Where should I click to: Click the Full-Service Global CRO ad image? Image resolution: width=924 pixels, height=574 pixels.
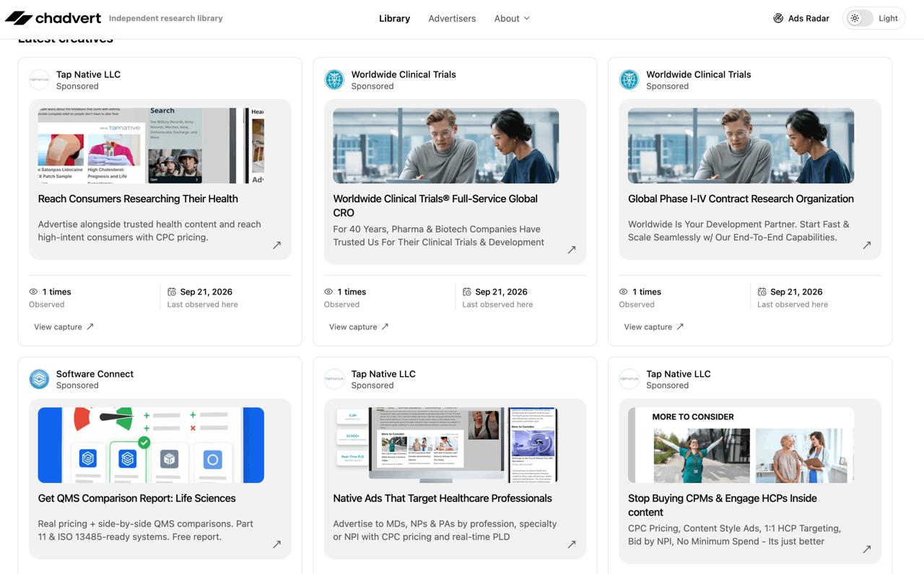(x=446, y=146)
